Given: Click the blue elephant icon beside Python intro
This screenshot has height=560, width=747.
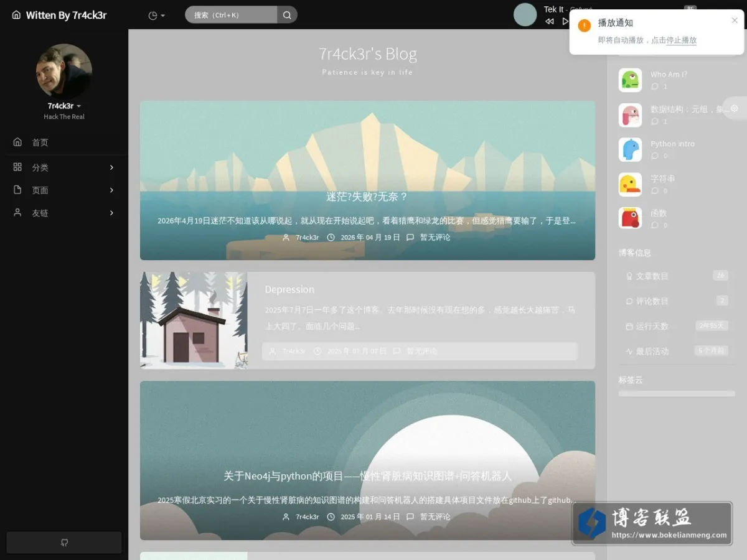Looking at the screenshot, I should (x=630, y=149).
